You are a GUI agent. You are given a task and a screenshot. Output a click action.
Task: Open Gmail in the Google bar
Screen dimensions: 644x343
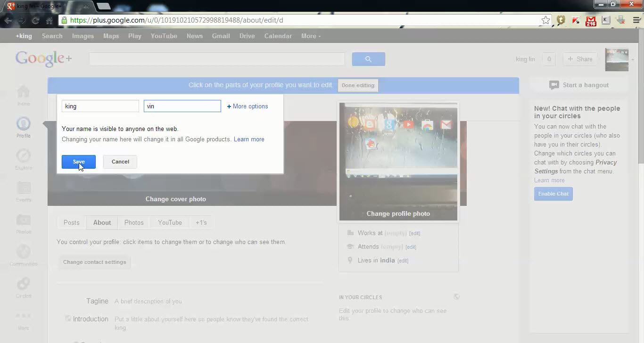click(221, 36)
